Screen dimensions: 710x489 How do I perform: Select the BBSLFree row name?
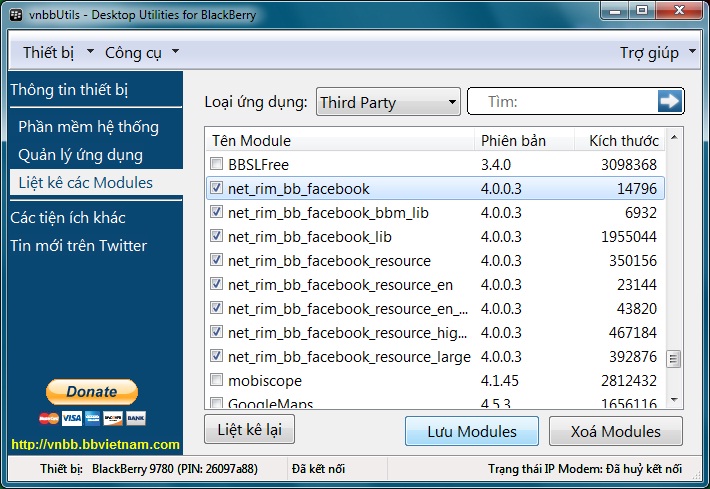click(258, 164)
